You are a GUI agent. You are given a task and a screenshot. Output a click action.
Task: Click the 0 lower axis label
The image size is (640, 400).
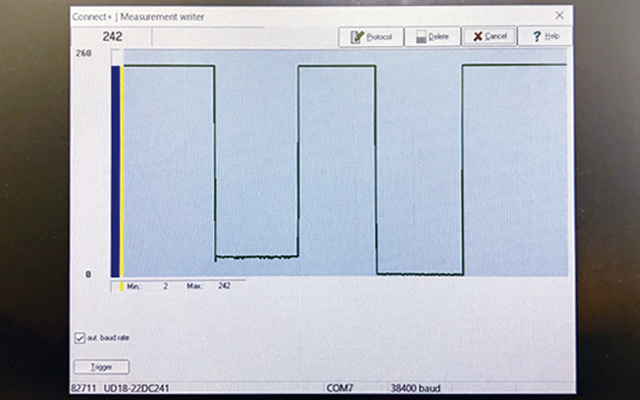pyautogui.click(x=88, y=273)
